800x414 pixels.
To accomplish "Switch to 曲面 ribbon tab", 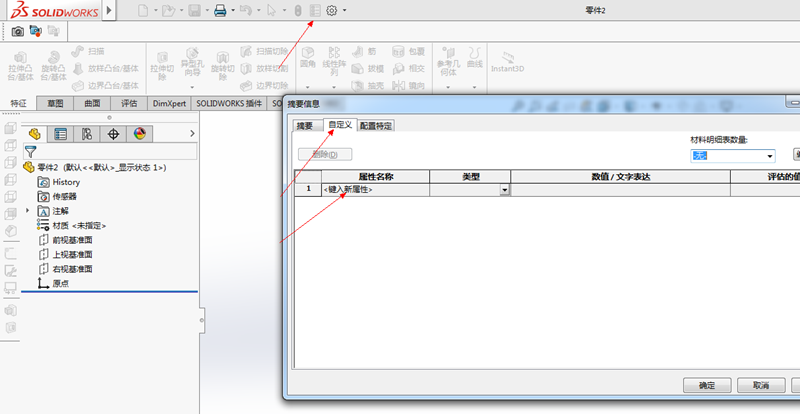I will point(92,103).
